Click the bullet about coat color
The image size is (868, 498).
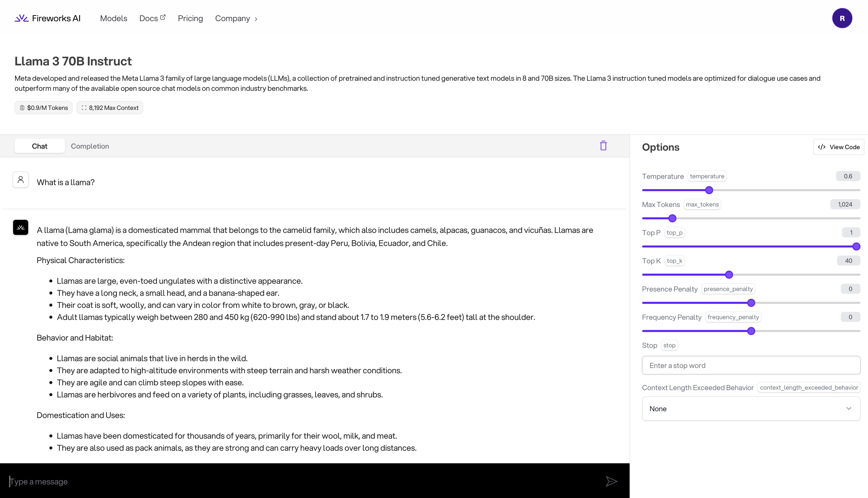[x=203, y=305]
